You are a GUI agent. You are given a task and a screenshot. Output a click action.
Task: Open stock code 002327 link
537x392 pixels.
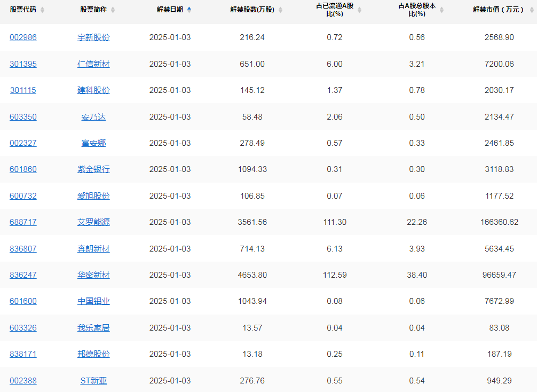(23, 143)
